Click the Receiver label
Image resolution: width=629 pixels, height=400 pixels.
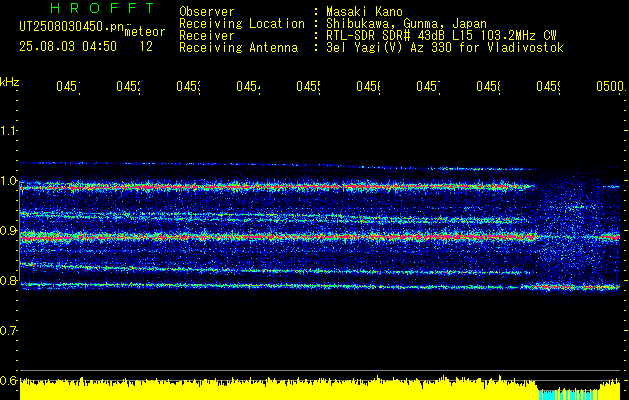click(207, 36)
